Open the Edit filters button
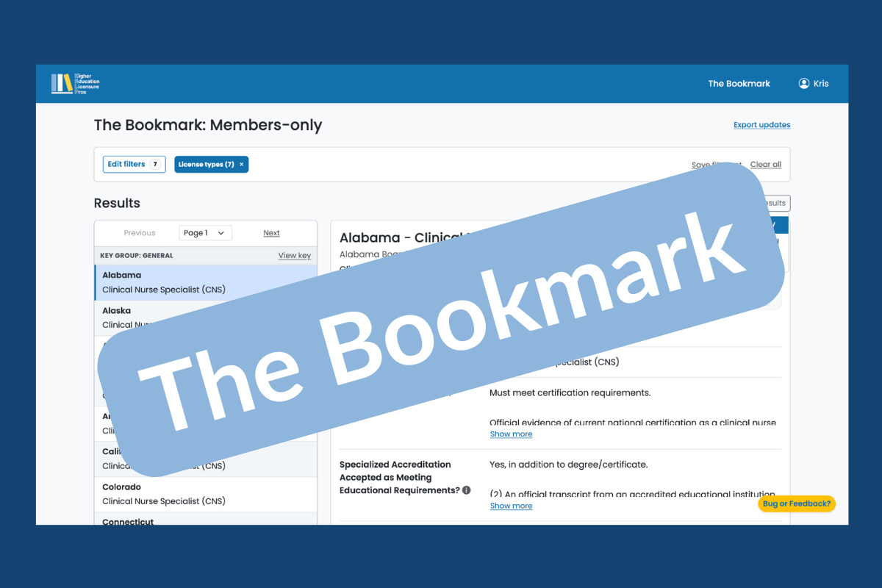This screenshot has width=882, height=588. 135,165
